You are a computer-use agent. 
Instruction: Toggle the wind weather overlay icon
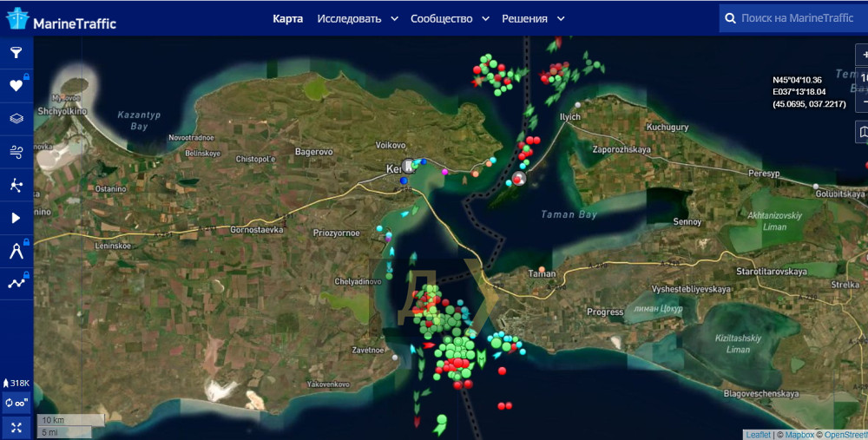click(x=16, y=152)
